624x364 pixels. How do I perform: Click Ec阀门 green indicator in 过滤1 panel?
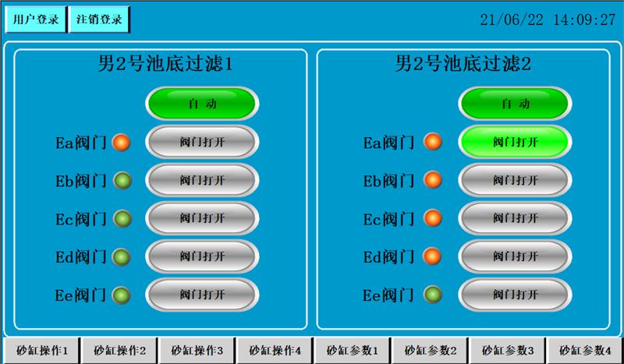(121, 219)
